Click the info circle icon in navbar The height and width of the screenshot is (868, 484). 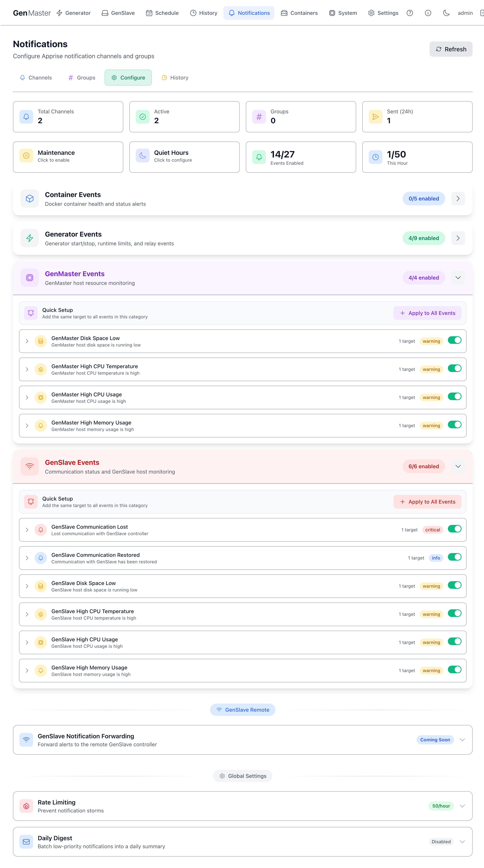click(x=428, y=13)
